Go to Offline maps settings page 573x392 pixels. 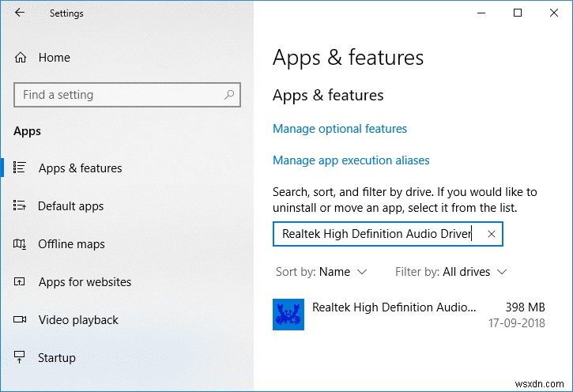point(71,243)
